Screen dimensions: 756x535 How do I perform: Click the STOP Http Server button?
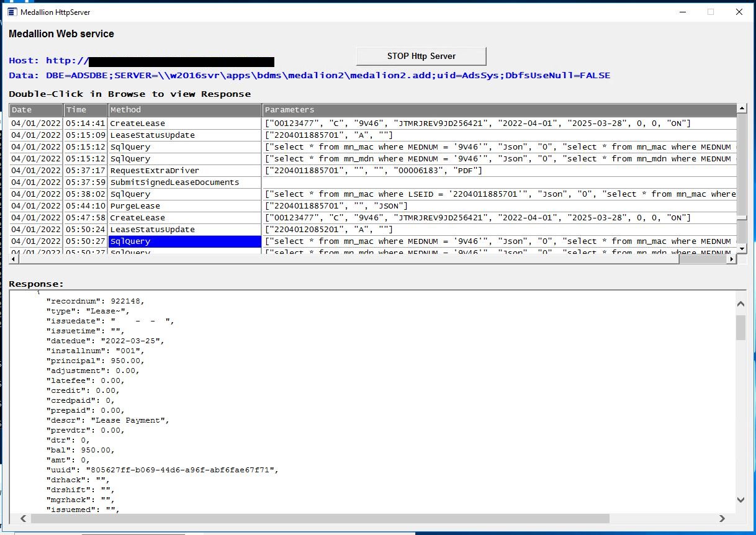(421, 56)
